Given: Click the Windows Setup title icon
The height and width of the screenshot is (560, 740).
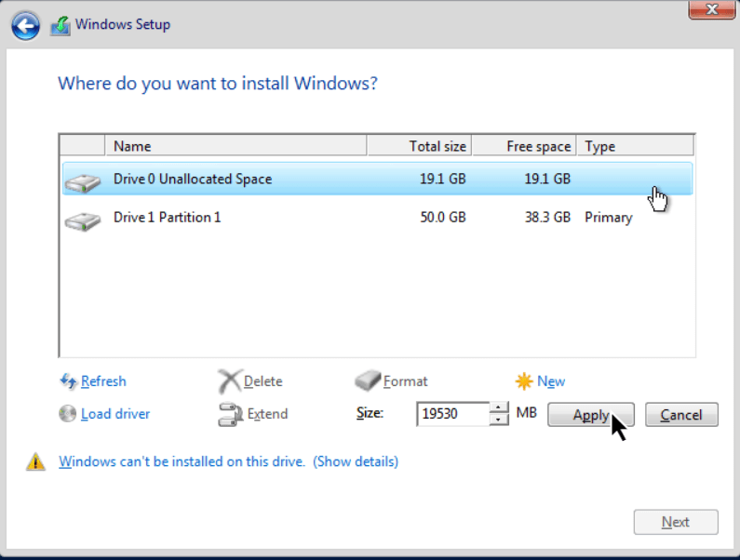Looking at the screenshot, I should pyautogui.click(x=61, y=25).
